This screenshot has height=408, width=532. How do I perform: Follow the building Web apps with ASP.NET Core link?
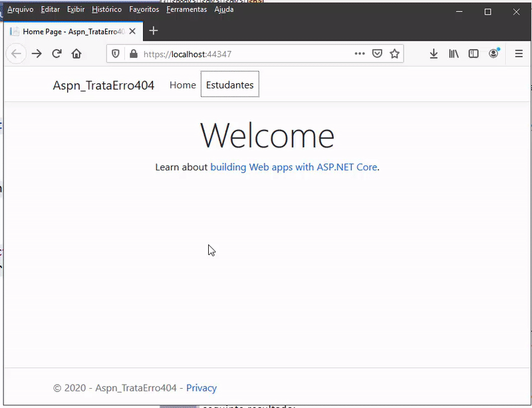[293, 167]
